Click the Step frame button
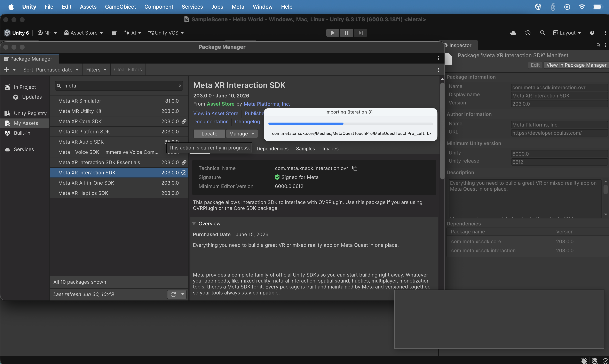The height and width of the screenshot is (364, 609). [361, 33]
